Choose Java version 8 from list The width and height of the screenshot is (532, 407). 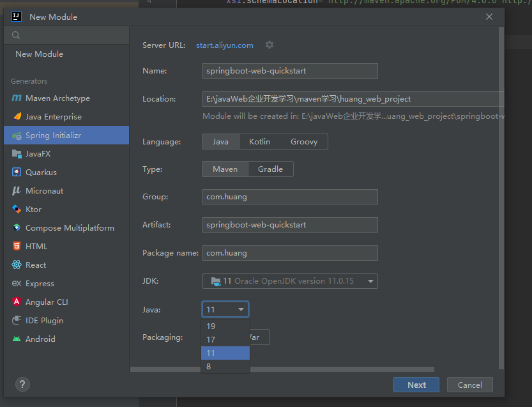[x=225, y=367]
